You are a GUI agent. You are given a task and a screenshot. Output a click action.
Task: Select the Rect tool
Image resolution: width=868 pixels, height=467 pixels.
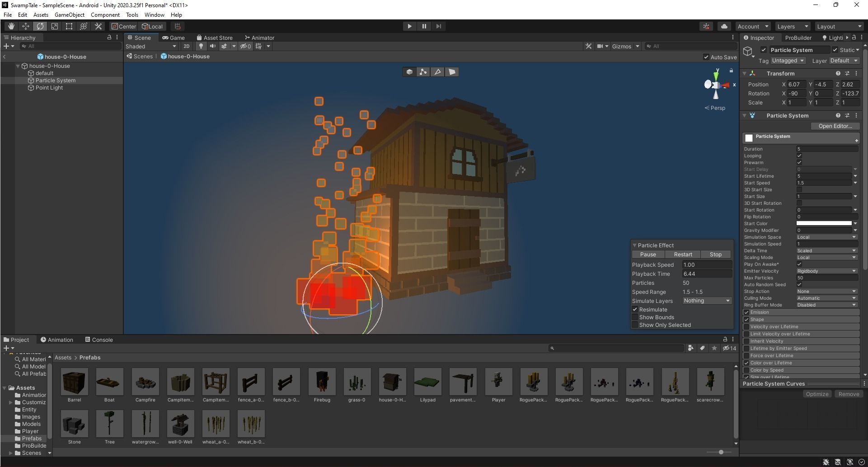point(69,26)
